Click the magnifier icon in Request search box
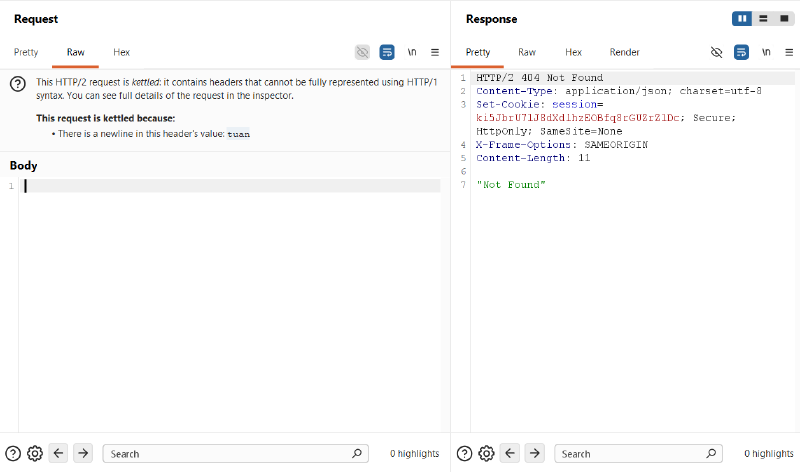 click(x=357, y=453)
